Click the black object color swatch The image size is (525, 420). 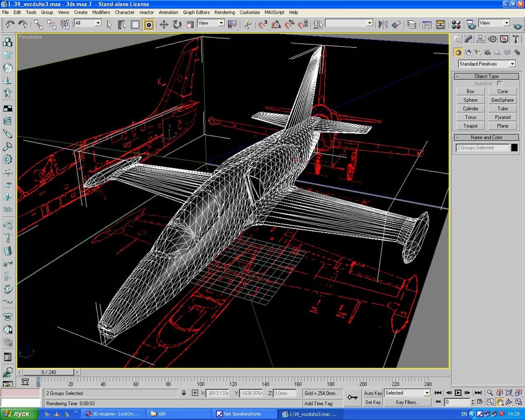click(x=514, y=148)
